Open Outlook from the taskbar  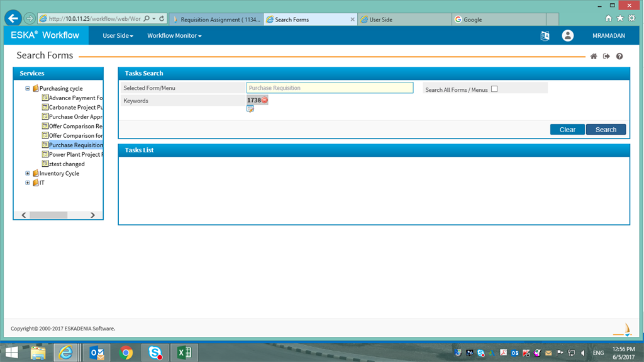97,353
